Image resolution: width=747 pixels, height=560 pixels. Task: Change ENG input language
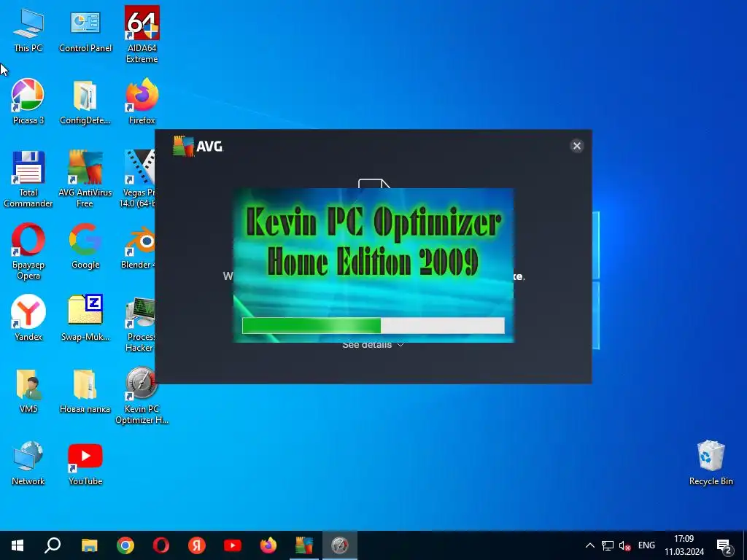(646, 545)
